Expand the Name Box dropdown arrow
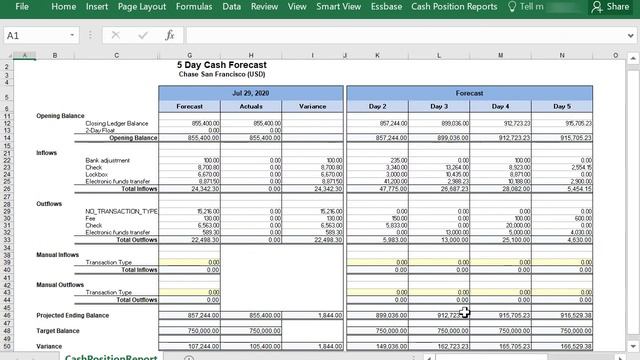 point(72,36)
